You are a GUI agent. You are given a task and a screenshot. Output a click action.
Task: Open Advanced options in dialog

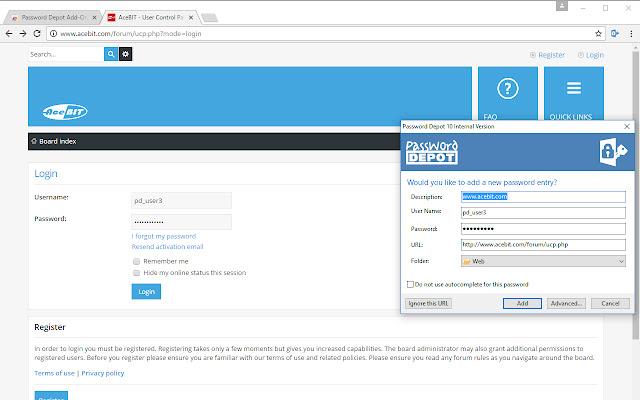point(566,303)
